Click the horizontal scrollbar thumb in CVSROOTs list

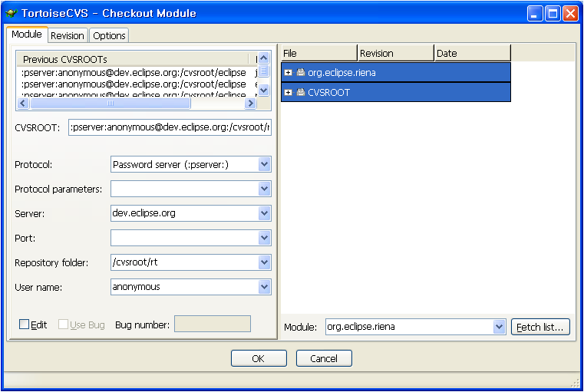click(111, 103)
